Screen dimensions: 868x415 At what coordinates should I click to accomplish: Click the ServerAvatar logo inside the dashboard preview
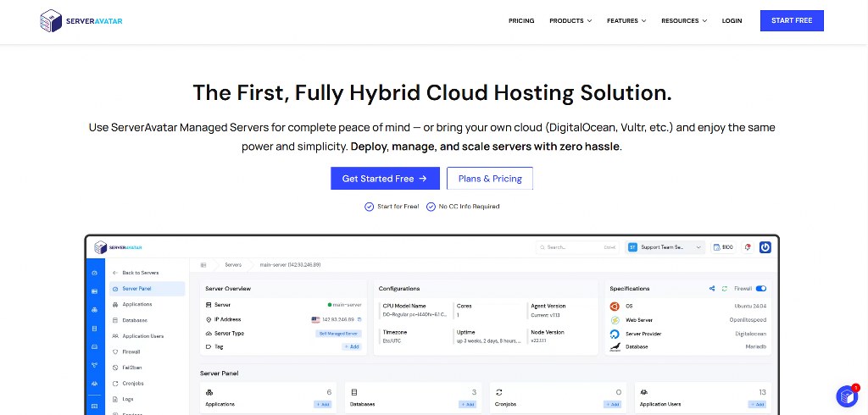point(118,247)
